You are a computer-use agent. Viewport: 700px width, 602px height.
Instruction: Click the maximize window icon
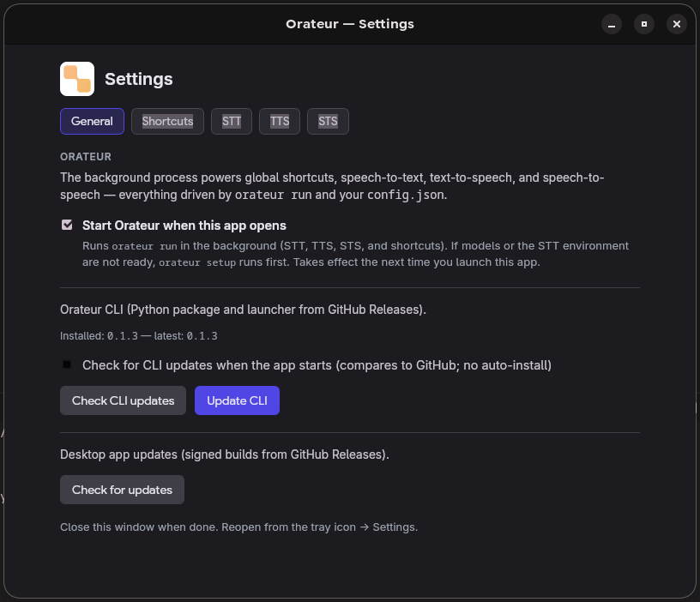pos(644,24)
